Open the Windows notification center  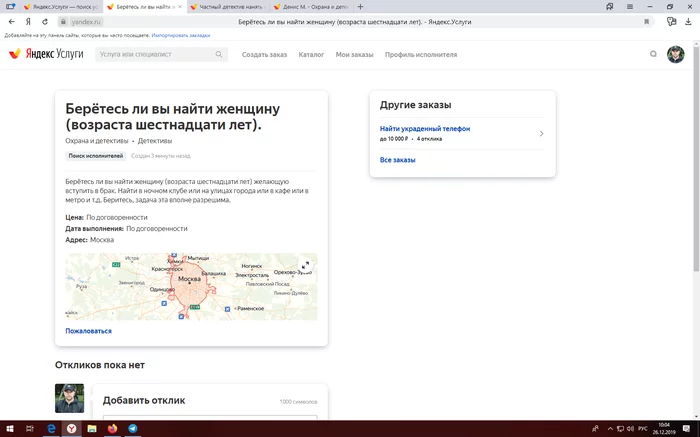click(x=686, y=429)
